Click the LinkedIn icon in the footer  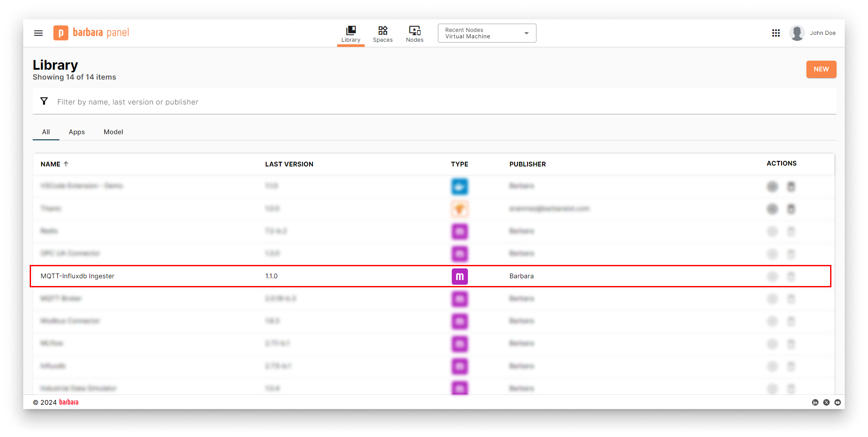pos(815,402)
